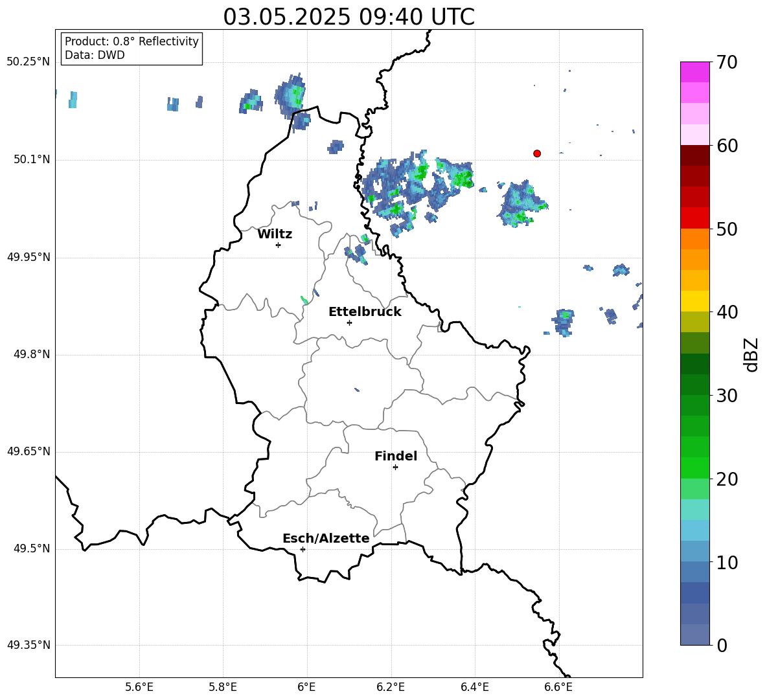
Task: Click the 70 value on the colorbar
Action: click(x=726, y=62)
